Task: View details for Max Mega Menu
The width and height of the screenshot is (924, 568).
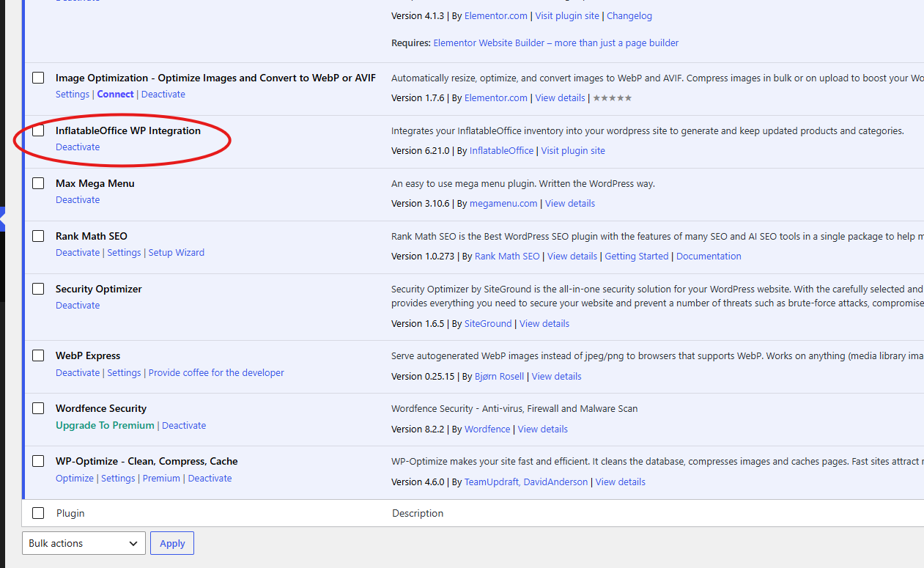Action: coord(570,203)
